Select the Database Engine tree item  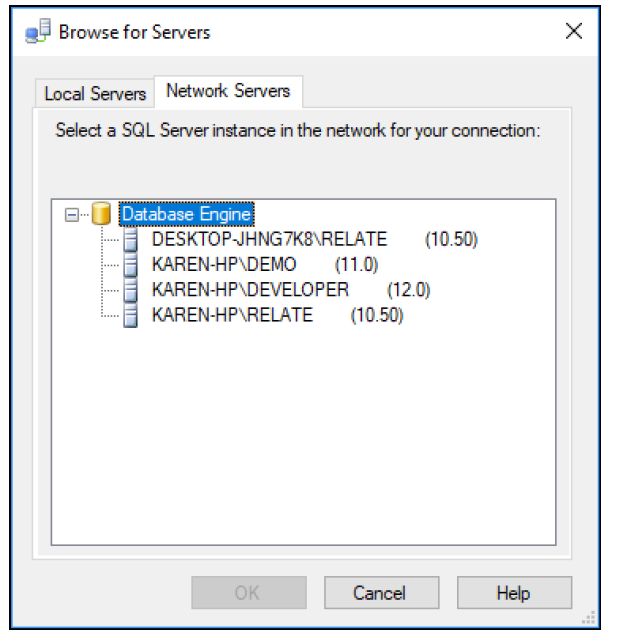[186, 214]
